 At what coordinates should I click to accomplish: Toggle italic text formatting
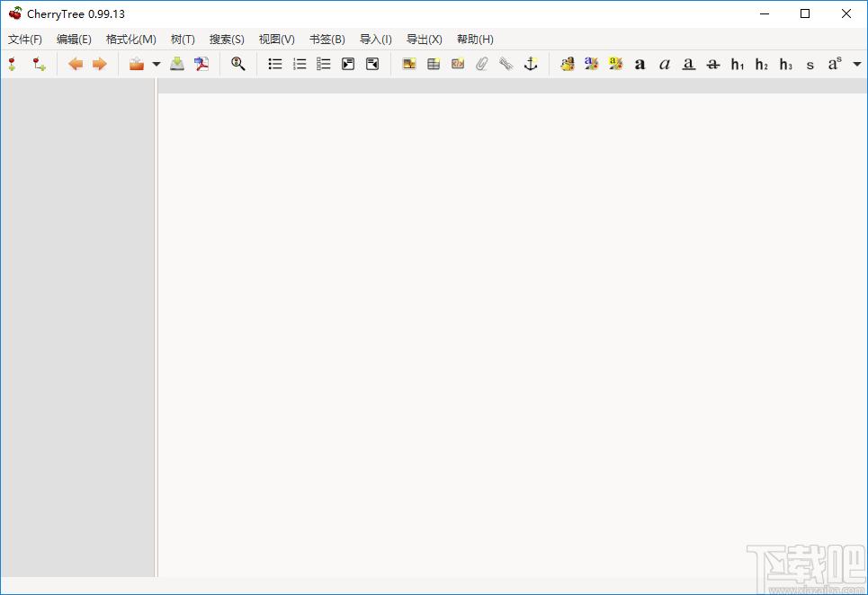pyautogui.click(x=665, y=64)
